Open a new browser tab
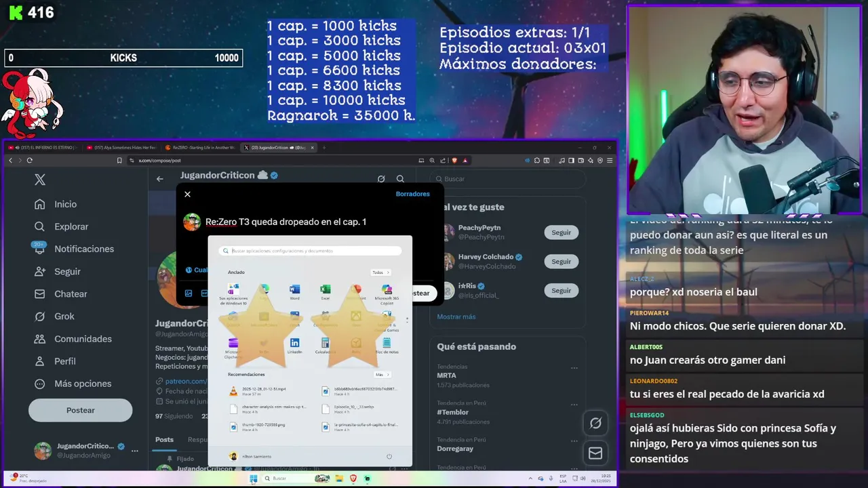Viewport: 868px width, 488px height. tap(324, 147)
